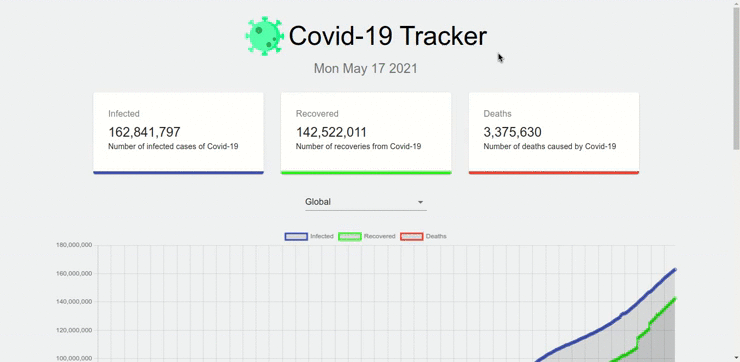The image size is (740, 362).
Task: Click the last point of blue Infected line
Action: pyautogui.click(x=675, y=269)
